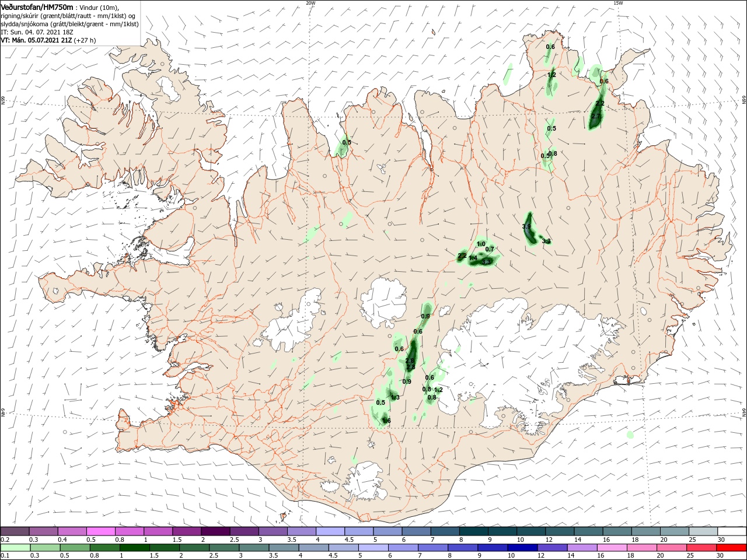Click the valid time VT: Mán. 05.07.2021 21Z
747x560 pixels.
pyautogui.click(x=36, y=40)
